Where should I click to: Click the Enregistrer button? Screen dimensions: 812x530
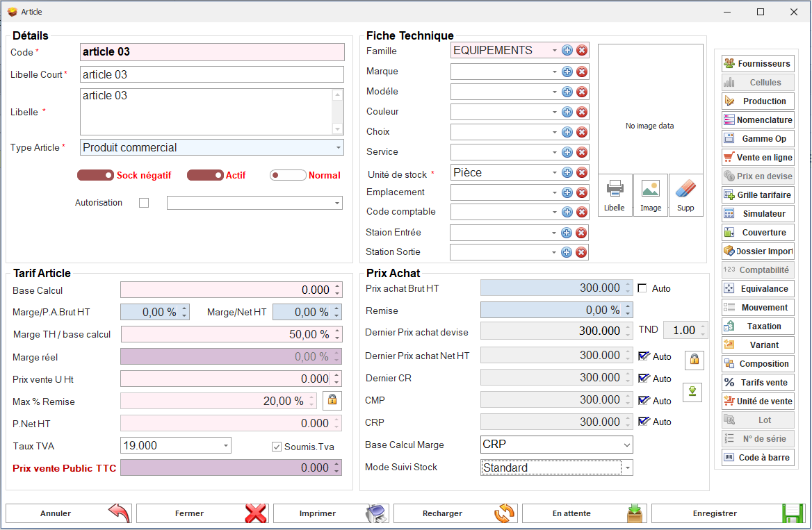coord(728,513)
